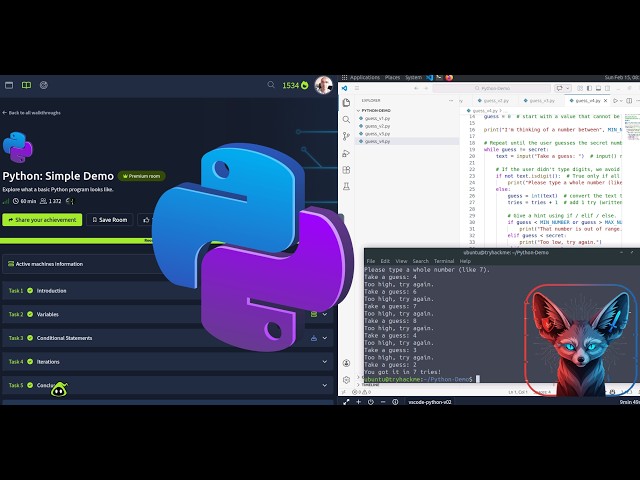Launch VS Code from the top panel launcher
The height and width of the screenshot is (480, 640).
tap(429, 78)
